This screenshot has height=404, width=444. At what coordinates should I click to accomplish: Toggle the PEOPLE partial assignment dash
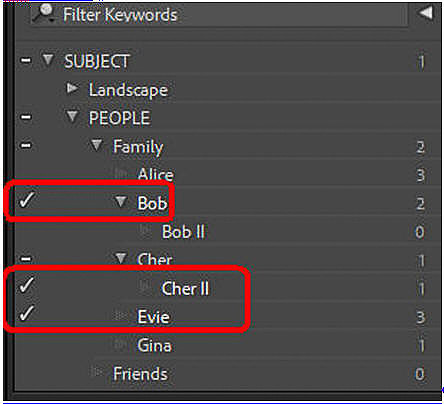pyautogui.click(x=26, y=117)
